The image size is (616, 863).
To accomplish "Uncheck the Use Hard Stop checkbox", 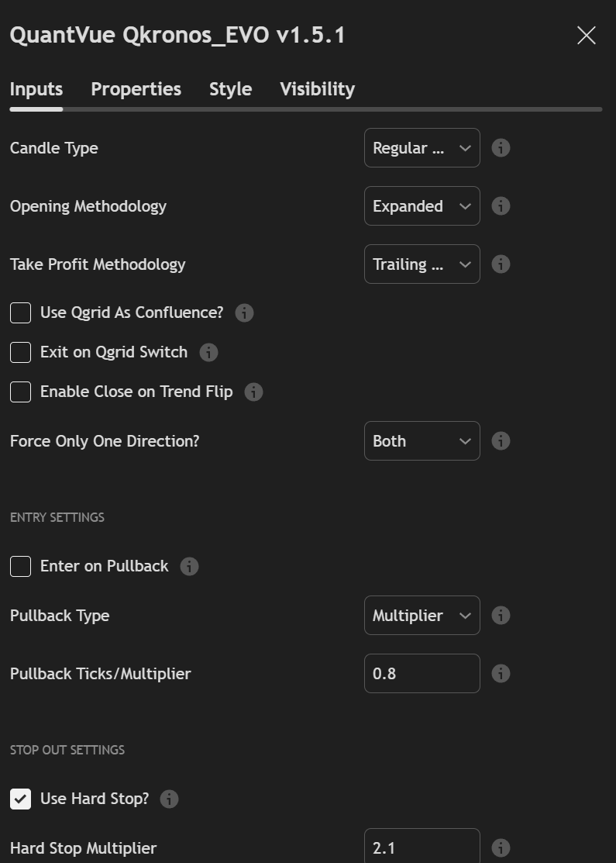I will pyautogui.click(x=21, y=799).
